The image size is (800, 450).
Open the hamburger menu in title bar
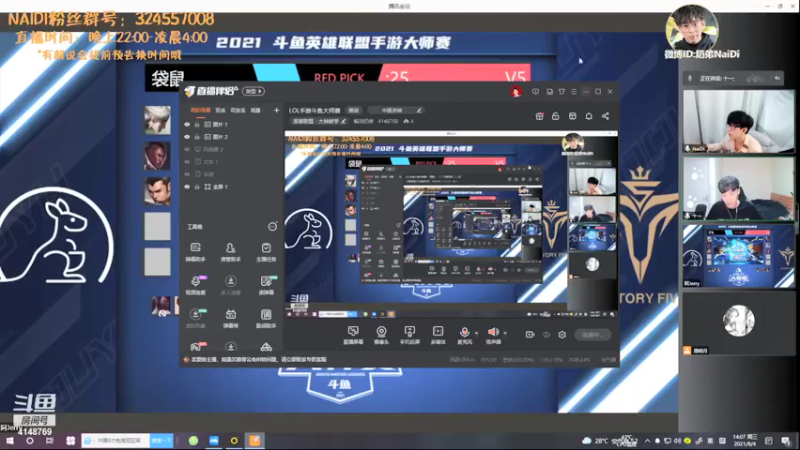[x=574, y=92]
